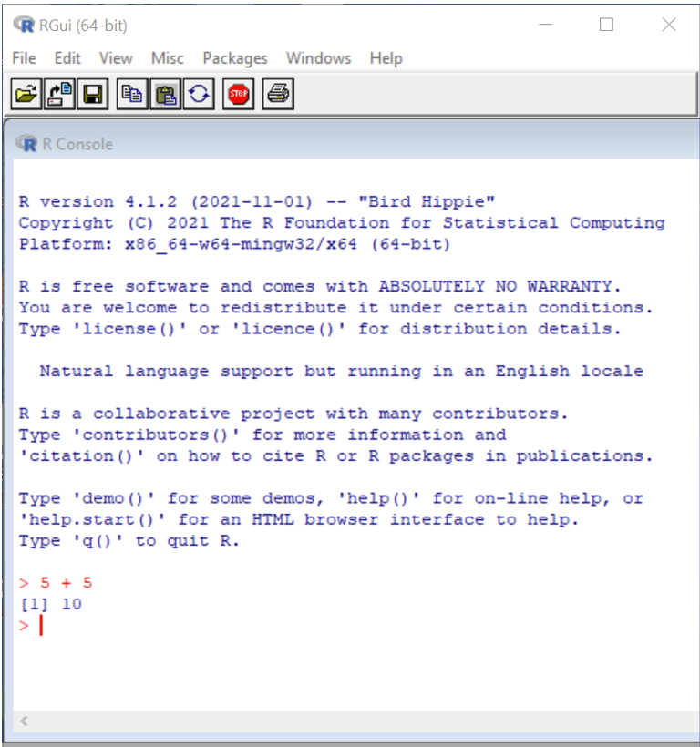
Task: Click the 'license()' distribution details line
Action: click(320, 329)
